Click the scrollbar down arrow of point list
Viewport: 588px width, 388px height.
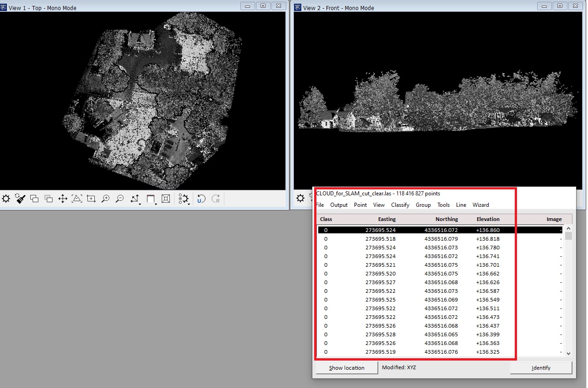[568, 353]
